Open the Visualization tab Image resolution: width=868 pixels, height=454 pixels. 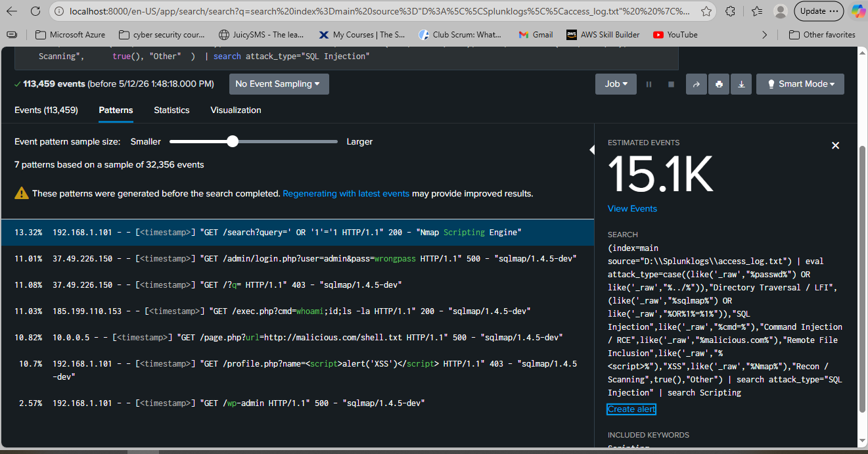(236, 110)
